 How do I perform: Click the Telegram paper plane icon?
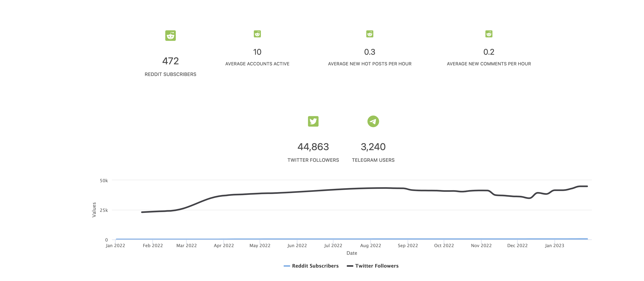click(373, 121)
